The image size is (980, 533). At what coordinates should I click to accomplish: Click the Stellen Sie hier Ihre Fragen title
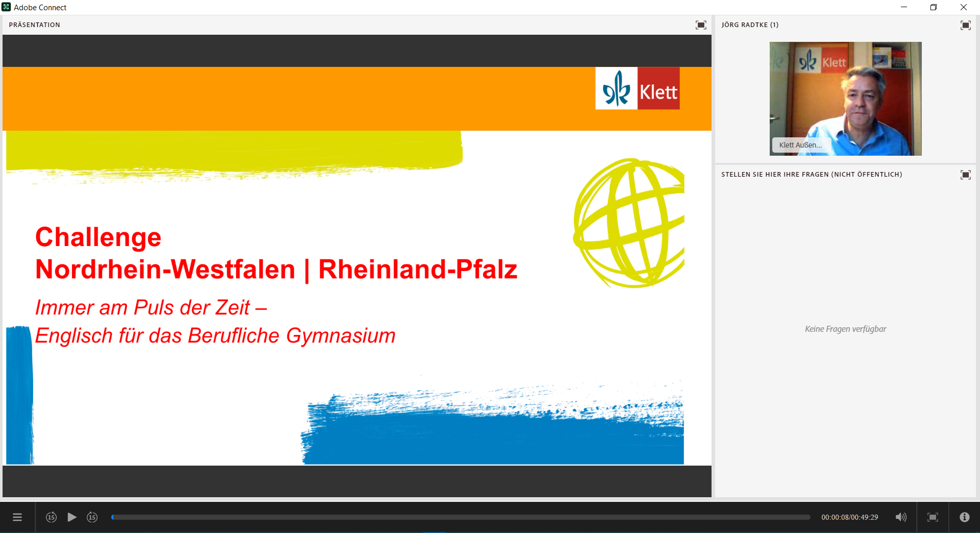click(x=812, y=174)
